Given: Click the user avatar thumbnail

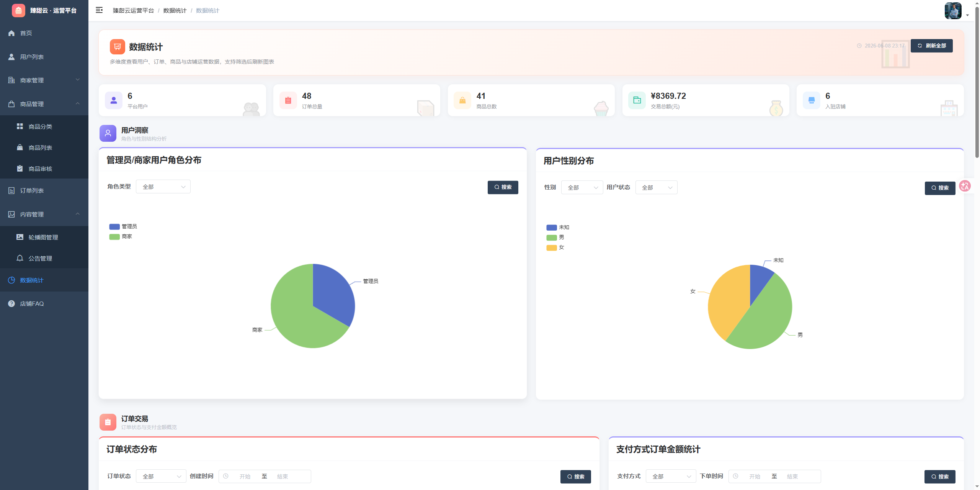Looking at the screenshot, I should click(x=953, y=10).
